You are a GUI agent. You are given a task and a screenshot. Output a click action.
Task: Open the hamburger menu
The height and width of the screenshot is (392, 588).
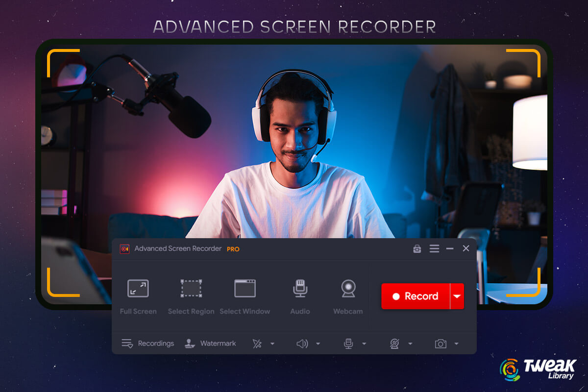tap(434, 248)
